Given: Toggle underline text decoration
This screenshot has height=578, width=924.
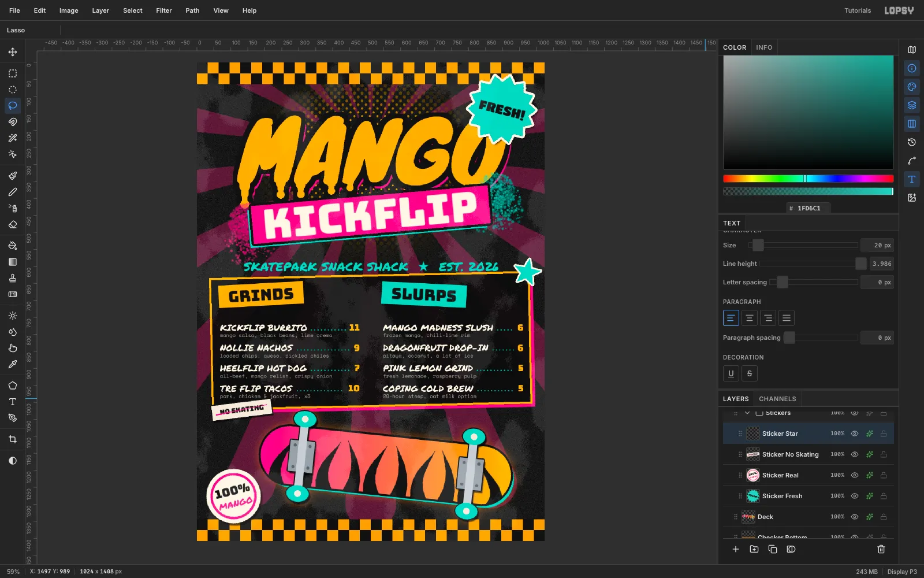Looking at the screenshot, I should coord(731,373).
